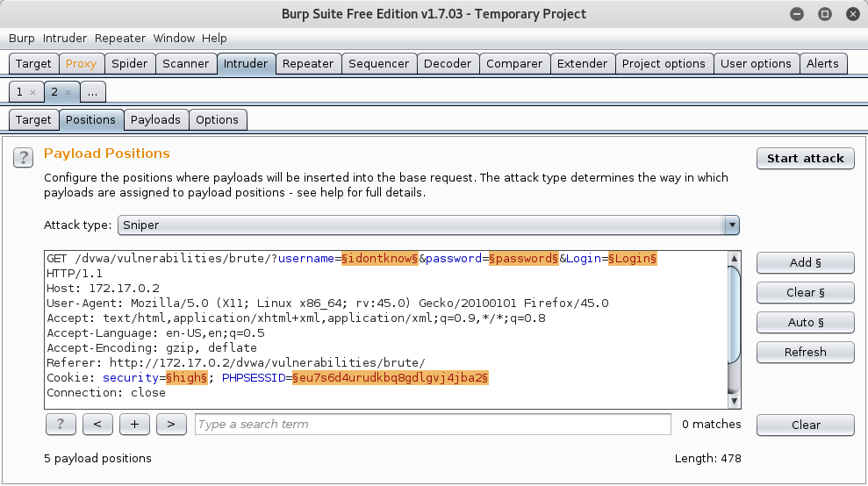The image size is (868, 486).
Task: Open the Burp menu
Action: [x=22, y=39]
